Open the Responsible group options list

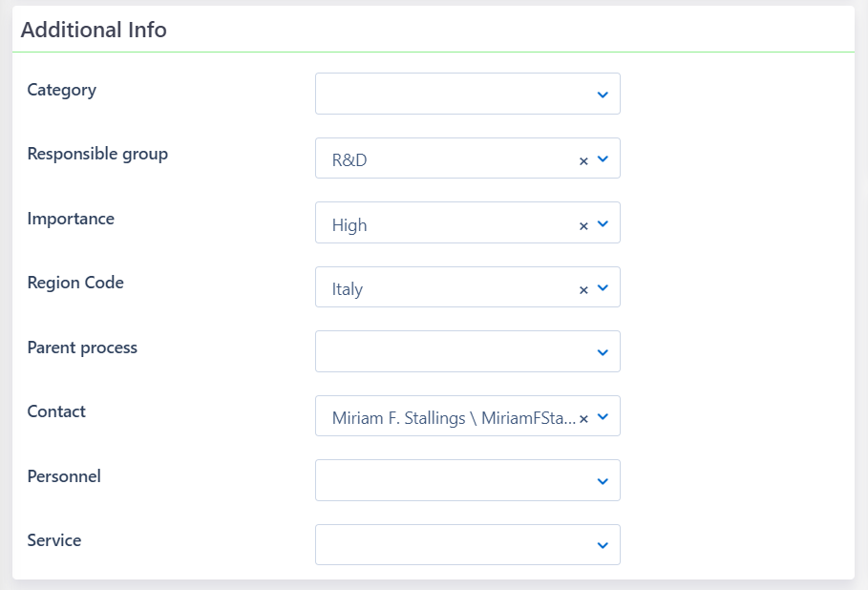603,160
